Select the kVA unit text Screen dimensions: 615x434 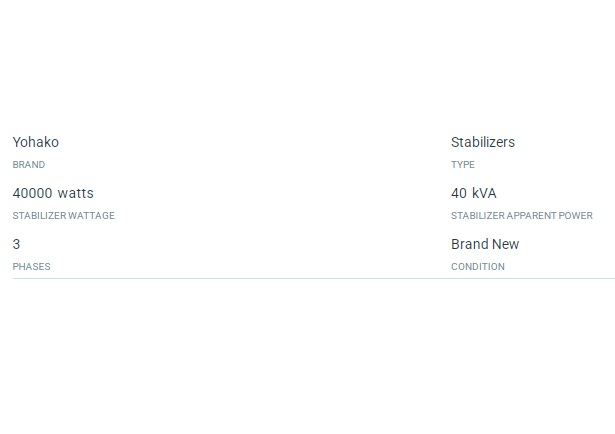[x=484, y=193]
